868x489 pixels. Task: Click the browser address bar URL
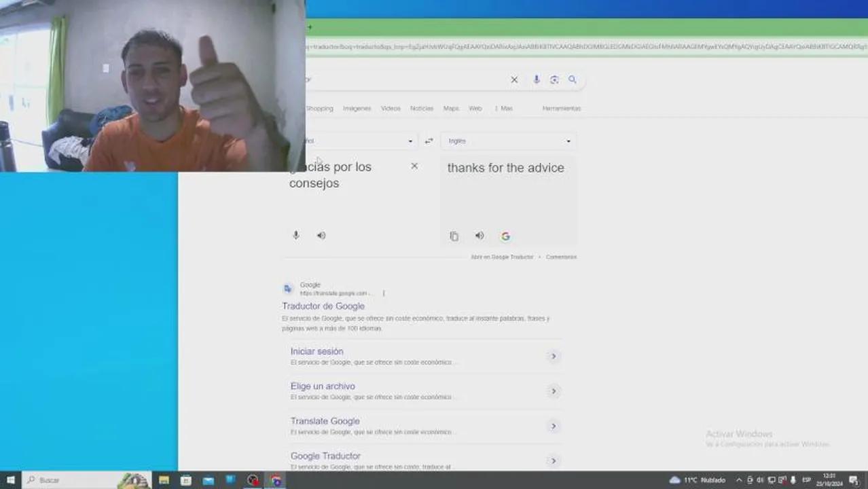[x=586, y=46]
